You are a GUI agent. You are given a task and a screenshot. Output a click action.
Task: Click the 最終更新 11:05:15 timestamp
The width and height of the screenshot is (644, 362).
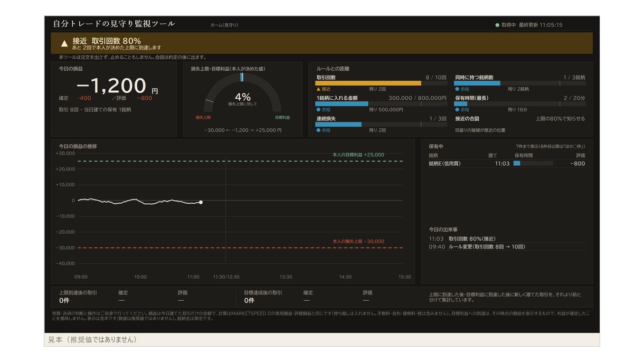point(541,25)
